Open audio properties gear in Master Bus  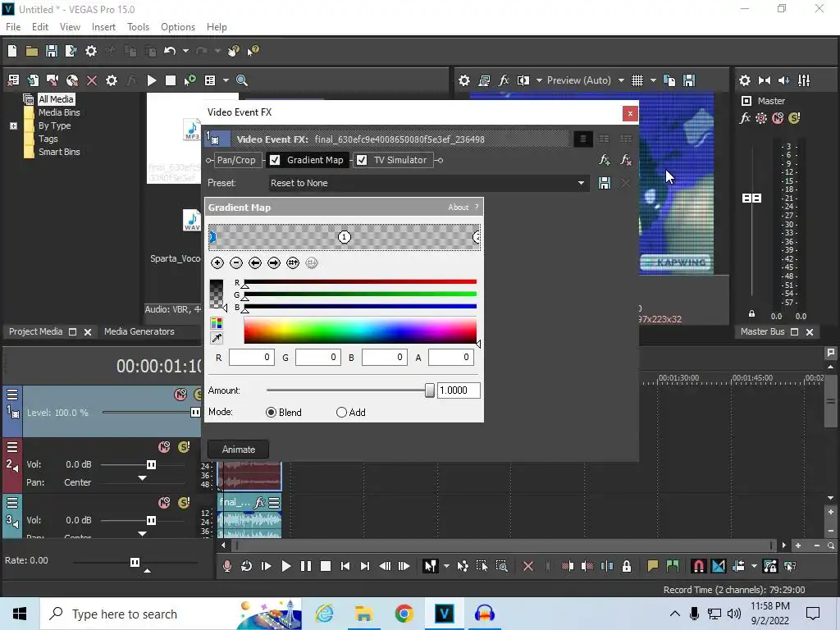tap(745, 80)
